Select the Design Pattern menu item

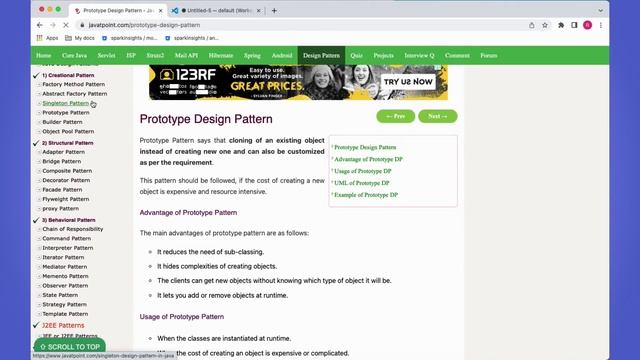(321, 56)
